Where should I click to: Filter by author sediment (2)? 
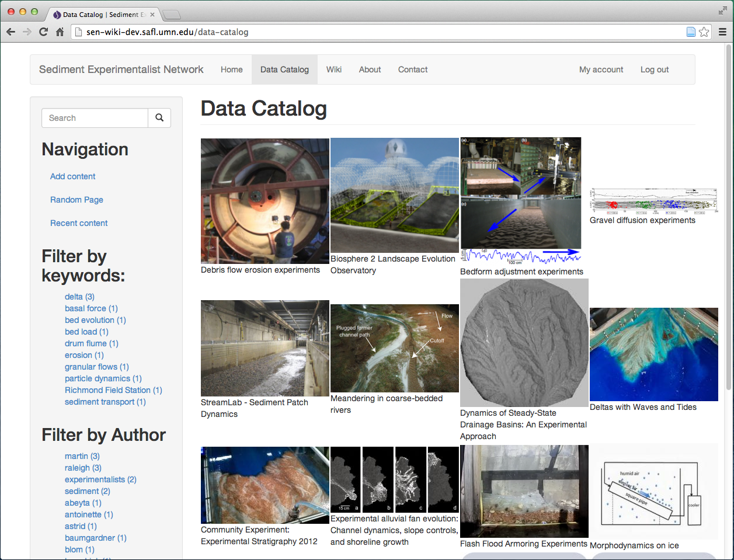pos(88,491)
